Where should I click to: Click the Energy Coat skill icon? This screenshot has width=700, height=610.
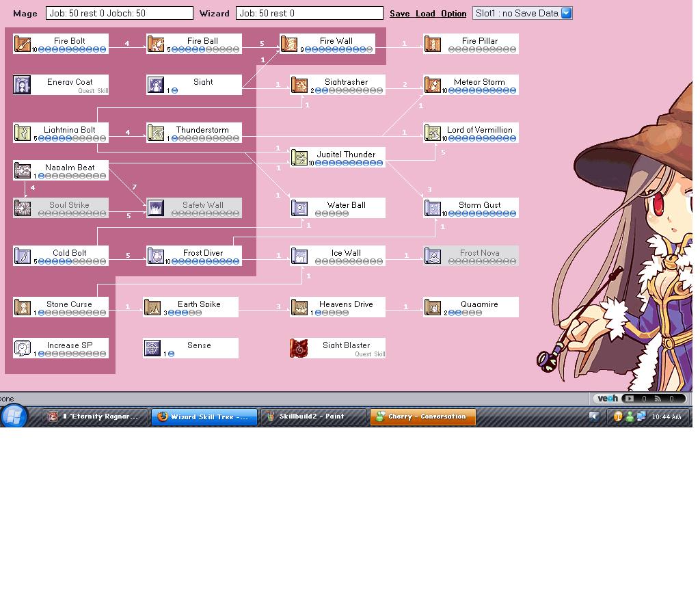pos(23,85)
